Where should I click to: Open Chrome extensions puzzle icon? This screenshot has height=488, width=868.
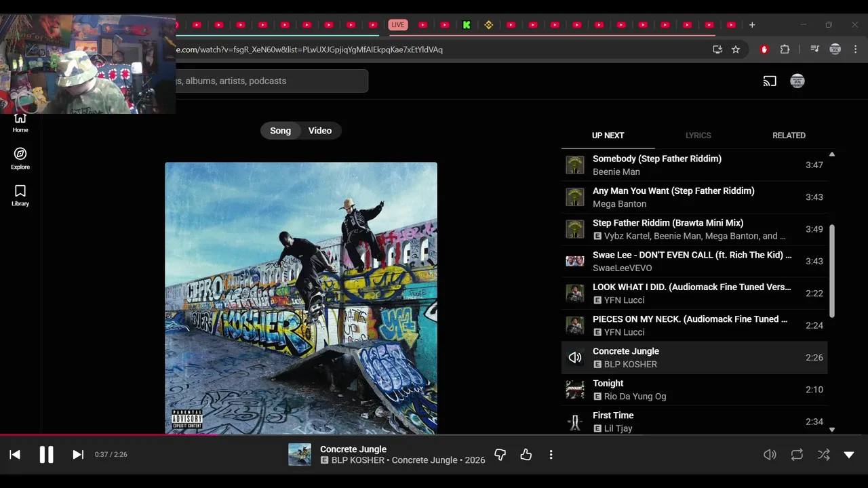(x=785, y=49)
